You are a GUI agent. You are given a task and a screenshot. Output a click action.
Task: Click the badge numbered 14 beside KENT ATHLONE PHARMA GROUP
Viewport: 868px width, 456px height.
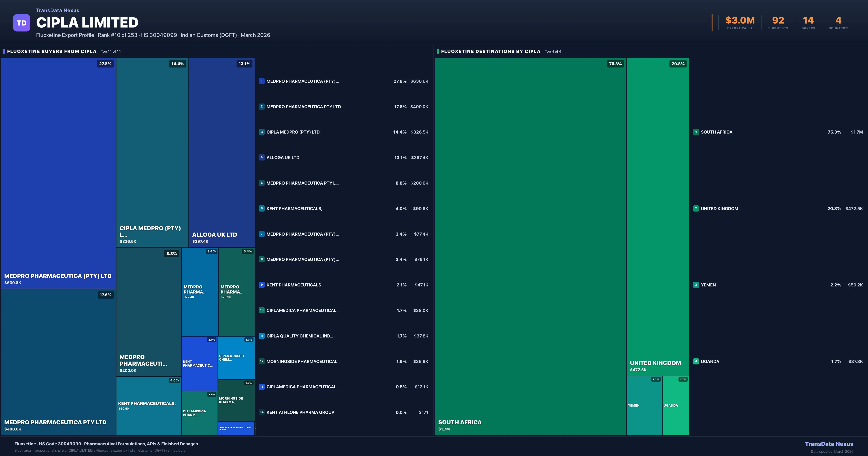261,412
